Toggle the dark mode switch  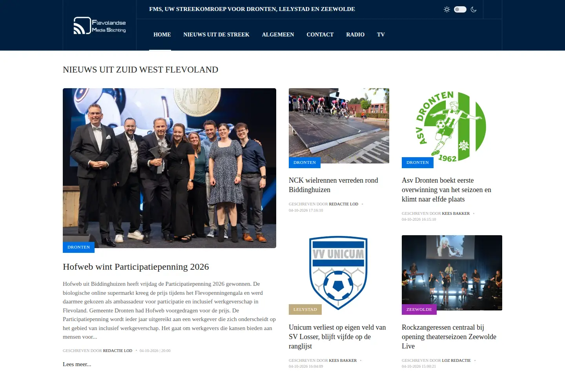(460, 9)
